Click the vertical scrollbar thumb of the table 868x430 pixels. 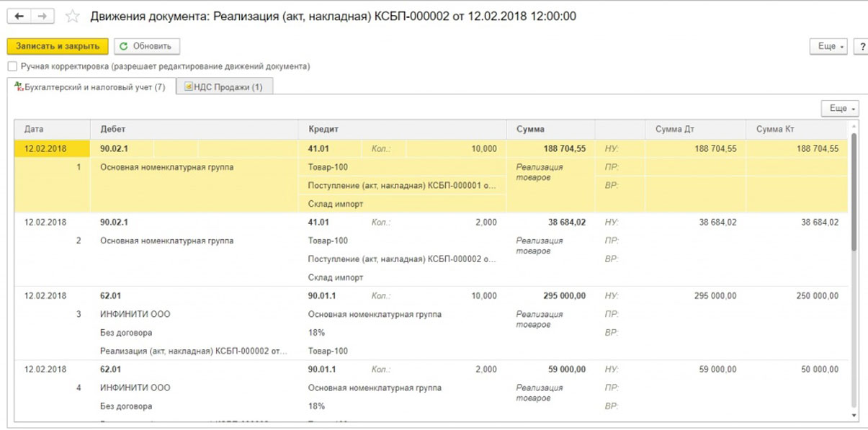point(855,191)
